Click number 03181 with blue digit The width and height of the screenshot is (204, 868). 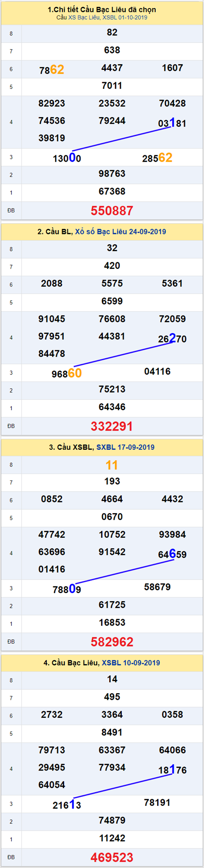(173, 123)
